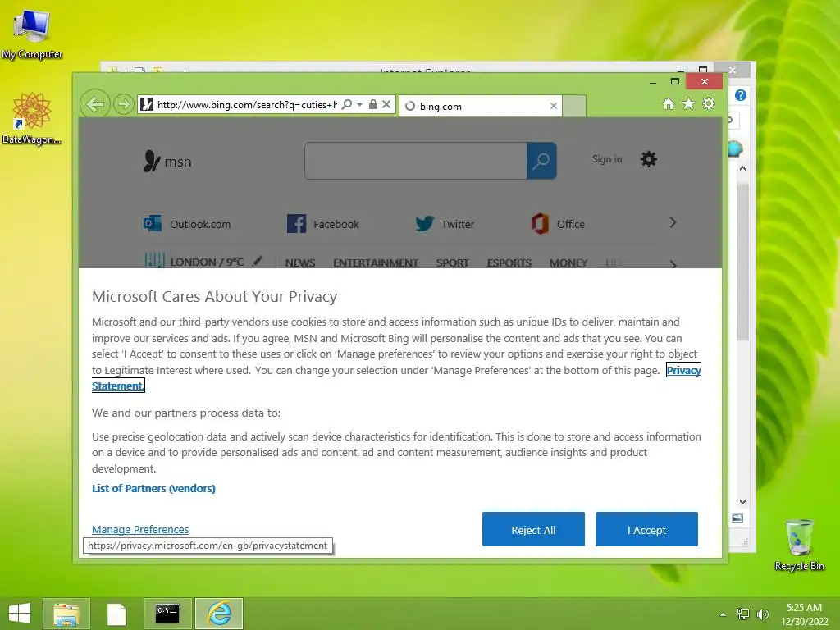Click scroll up arrow in background window
This screenshot has height=630, width=840.
[x=742, y=168]
